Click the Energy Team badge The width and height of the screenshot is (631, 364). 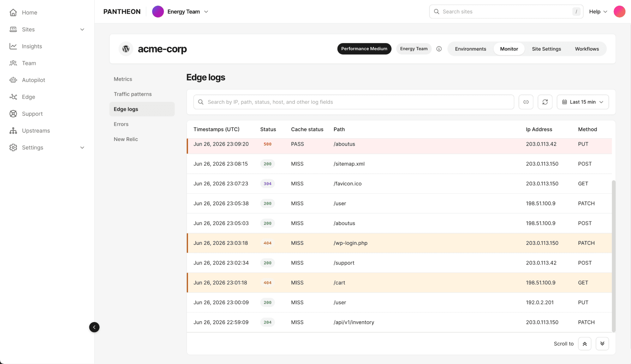414,49
